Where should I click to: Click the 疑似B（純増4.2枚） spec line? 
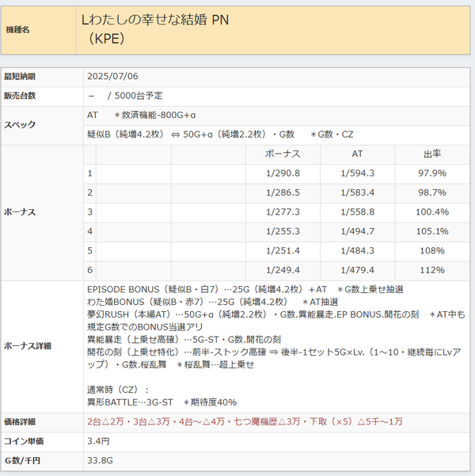(220, 134)
